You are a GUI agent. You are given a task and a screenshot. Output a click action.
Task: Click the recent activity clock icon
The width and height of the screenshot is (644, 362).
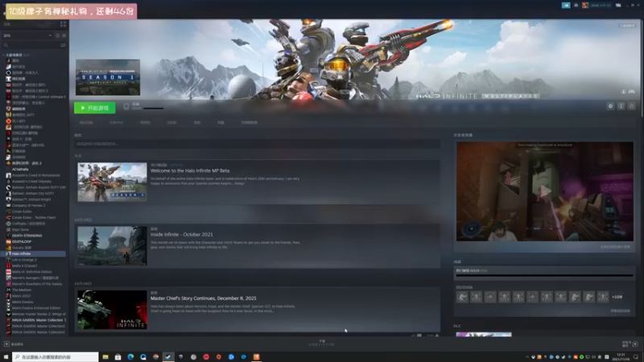(x=57, y=35)
